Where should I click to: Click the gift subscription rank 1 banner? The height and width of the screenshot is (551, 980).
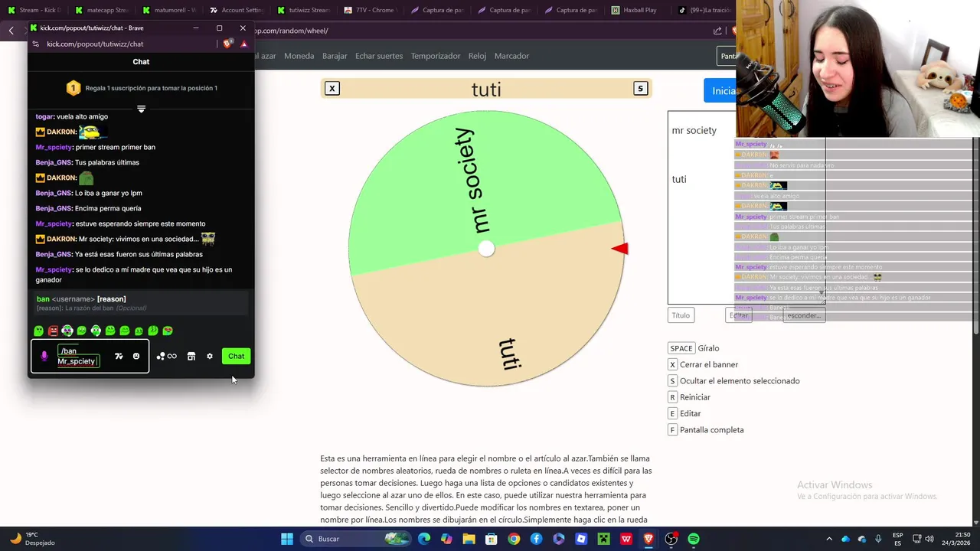(141, 88)
